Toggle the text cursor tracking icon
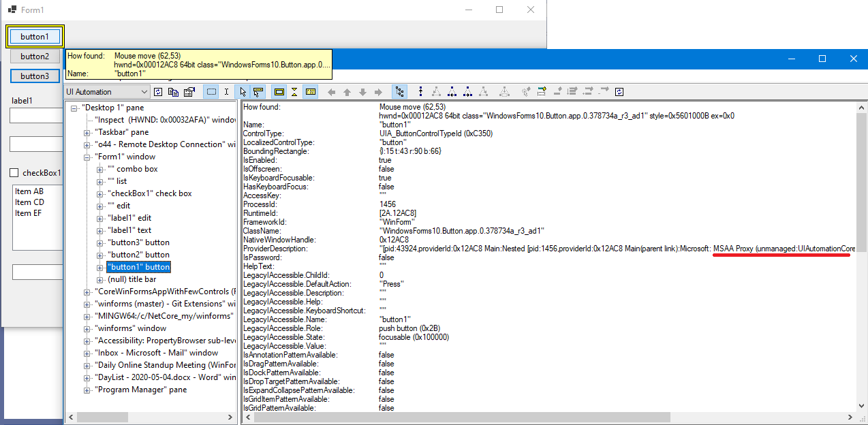 (226, 91)
